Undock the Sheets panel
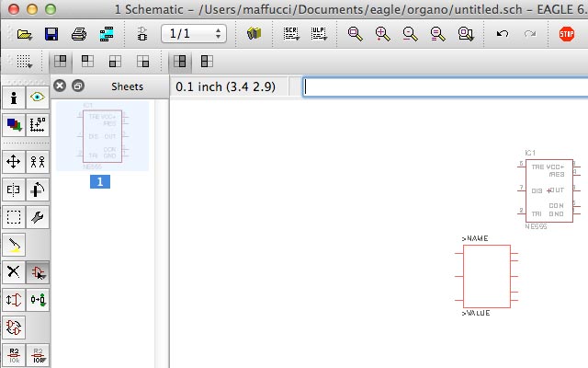 pyautogui.click(x=78, y=86)
